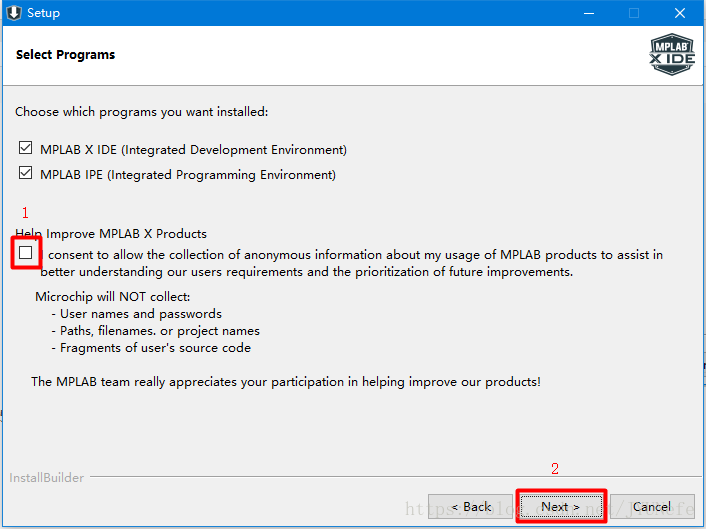Screen dimensions: 706x529
Task: Click the "Microchip will NOT collect" text
Action: pos(112,297)
